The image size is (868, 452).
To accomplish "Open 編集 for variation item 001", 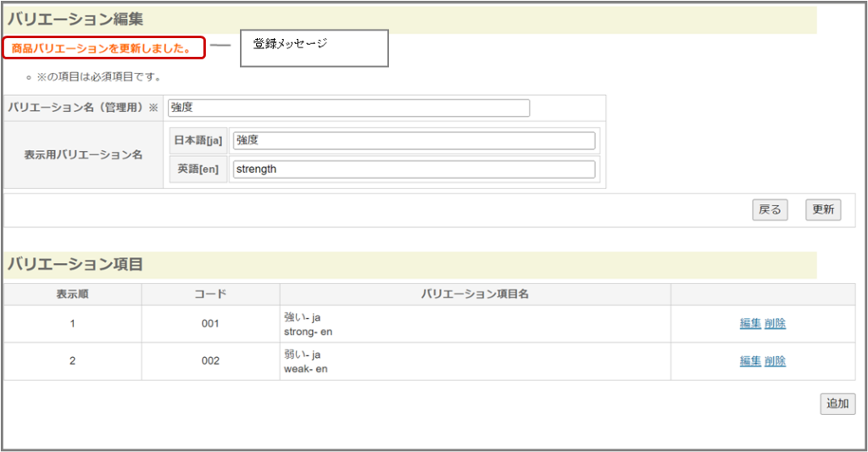I will (749, 323).
